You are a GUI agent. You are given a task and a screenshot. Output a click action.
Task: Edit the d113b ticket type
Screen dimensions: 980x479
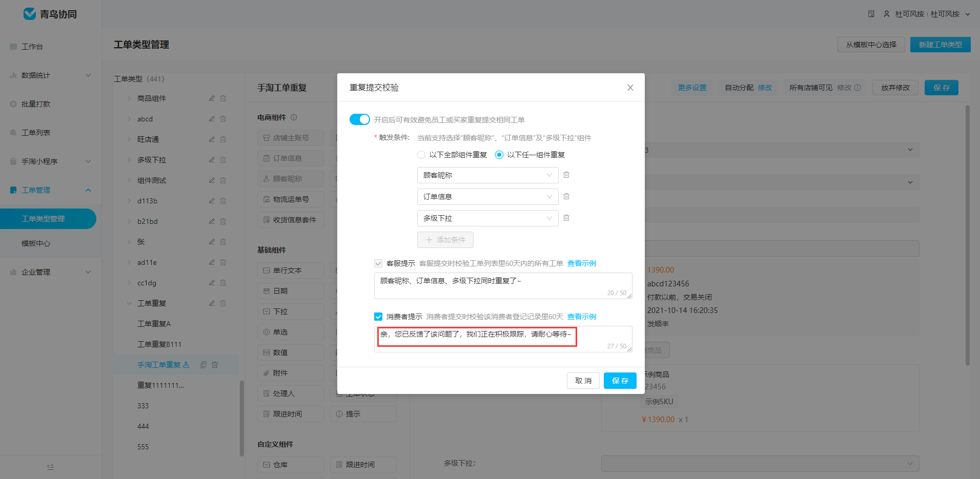point(212,201)
